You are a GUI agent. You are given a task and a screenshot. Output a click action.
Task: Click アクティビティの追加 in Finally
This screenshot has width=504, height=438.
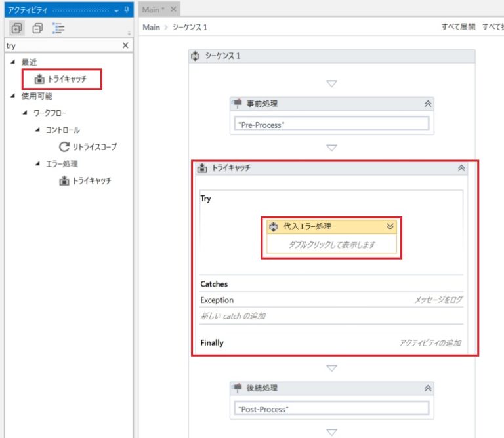point(430,343)
